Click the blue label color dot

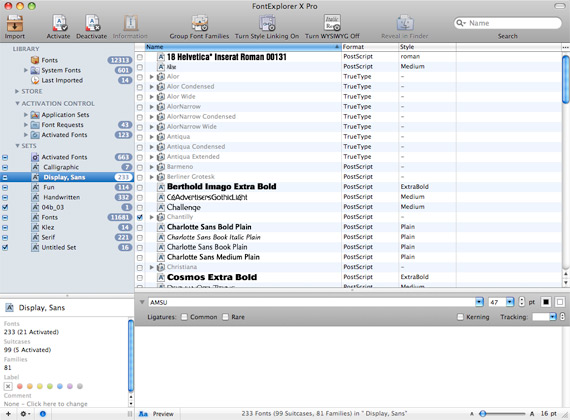[60, 386]
